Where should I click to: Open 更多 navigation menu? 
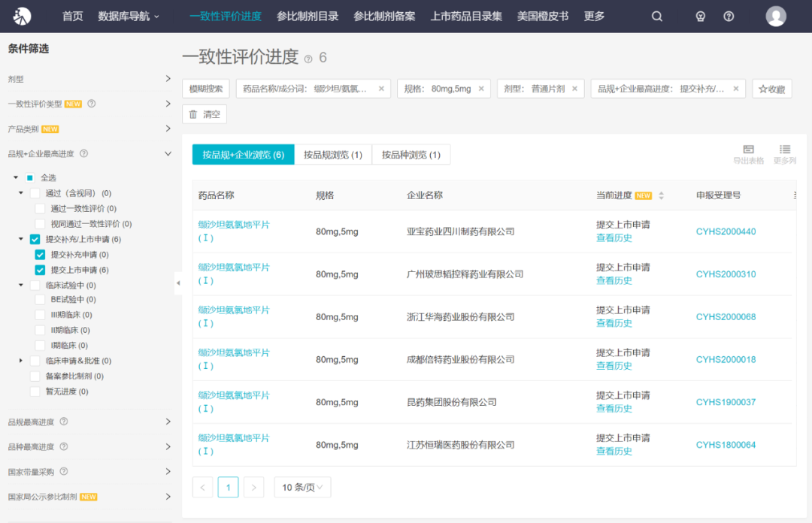(594, 17)
